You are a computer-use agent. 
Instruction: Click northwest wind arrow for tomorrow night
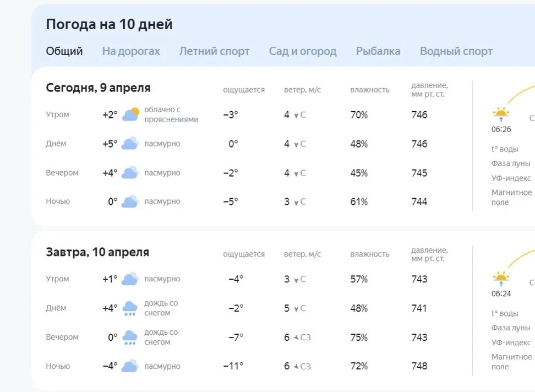pos(296,366)
